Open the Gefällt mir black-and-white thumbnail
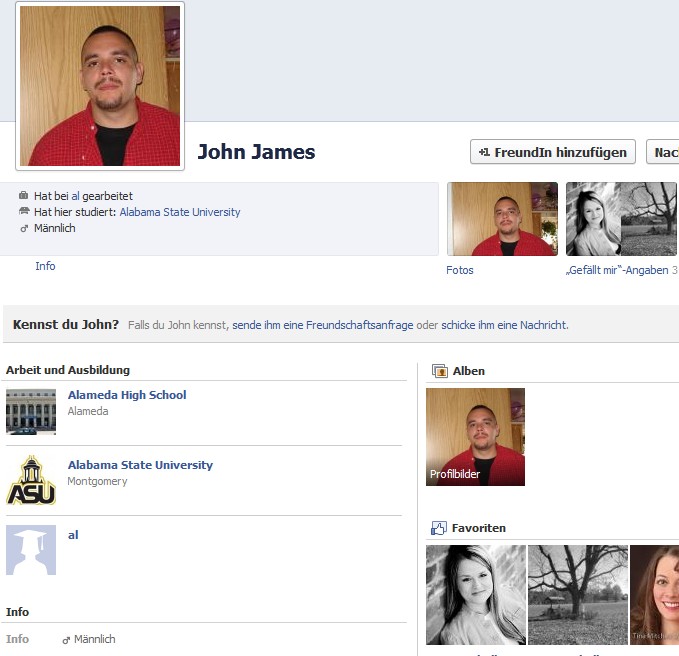The height and width of the screenshot is (656, 679). point(621,219)
